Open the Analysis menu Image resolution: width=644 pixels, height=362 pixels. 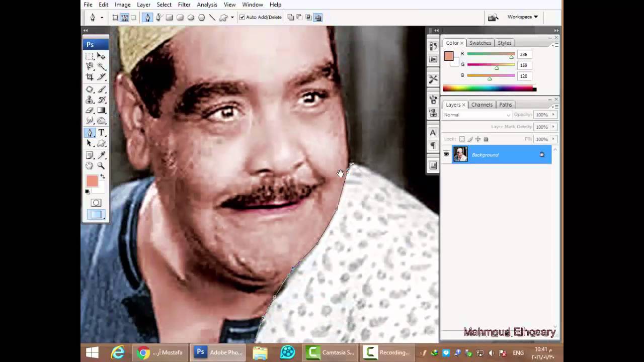[207, 5]
